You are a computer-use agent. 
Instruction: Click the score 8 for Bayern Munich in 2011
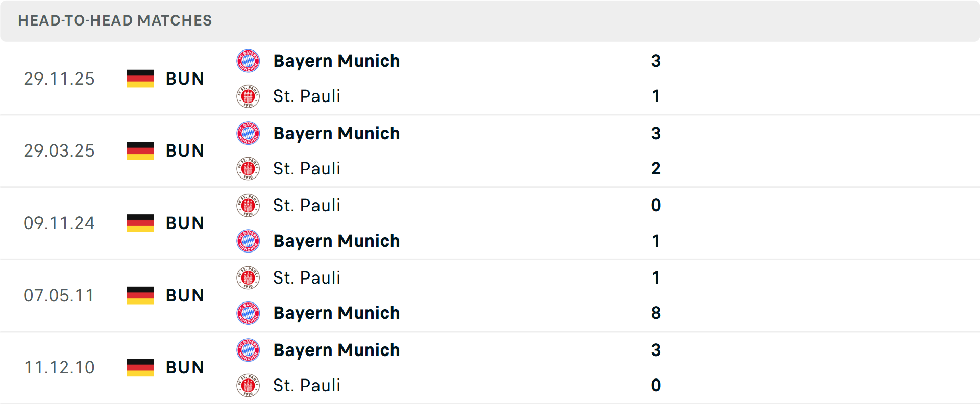[656, 313]
